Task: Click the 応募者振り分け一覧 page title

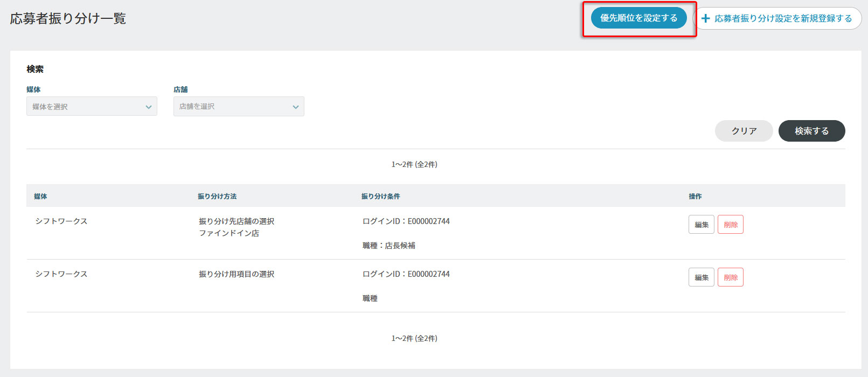Action: (x=68, y=18)
